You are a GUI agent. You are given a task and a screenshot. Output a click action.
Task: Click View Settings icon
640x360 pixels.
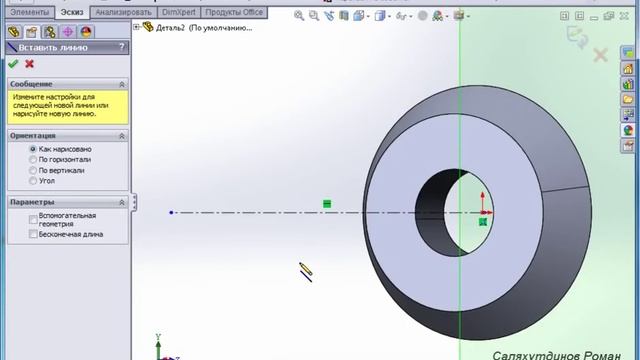pos(459,16)
